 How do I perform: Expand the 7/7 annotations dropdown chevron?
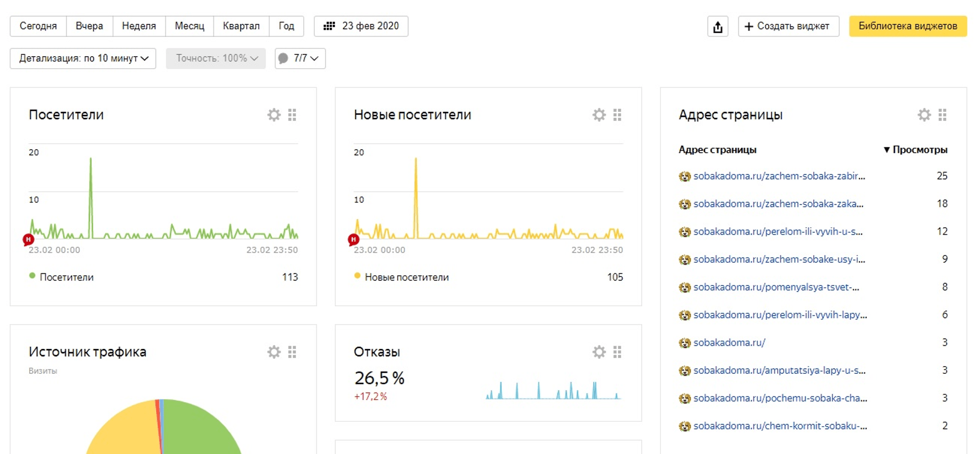pyautogui.click(x=314, y=58)
